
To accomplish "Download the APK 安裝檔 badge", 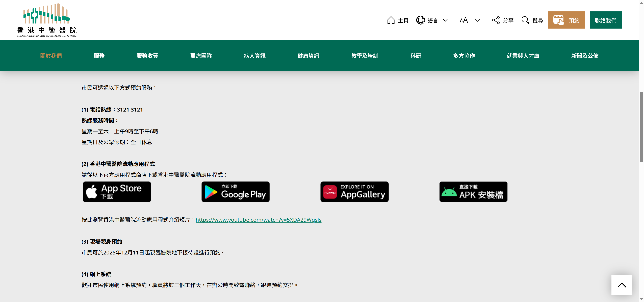I will point(473,192).
